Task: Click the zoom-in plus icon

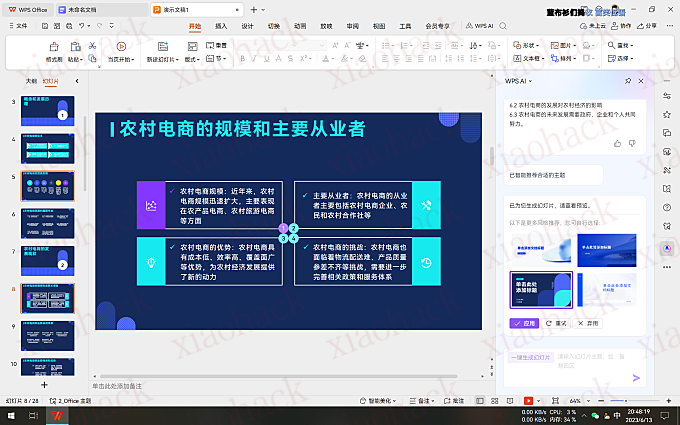Action: point(668,401)
